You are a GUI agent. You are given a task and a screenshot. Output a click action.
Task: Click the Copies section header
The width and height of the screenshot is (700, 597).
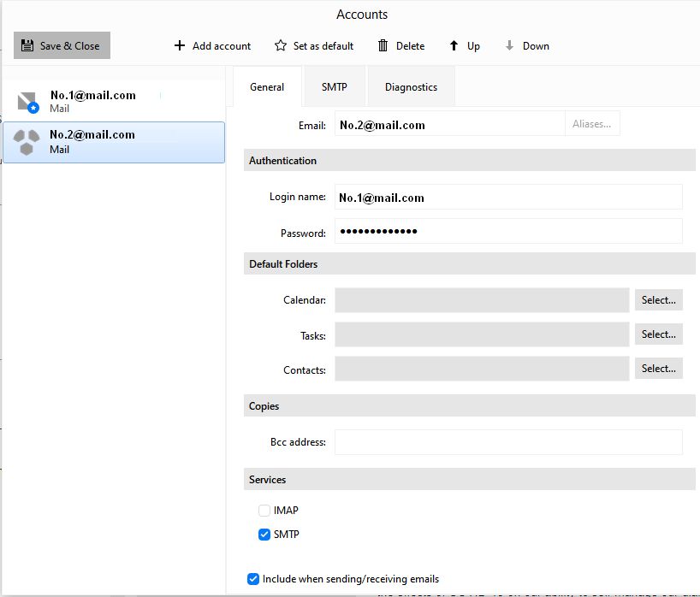[x=469, y=406]
